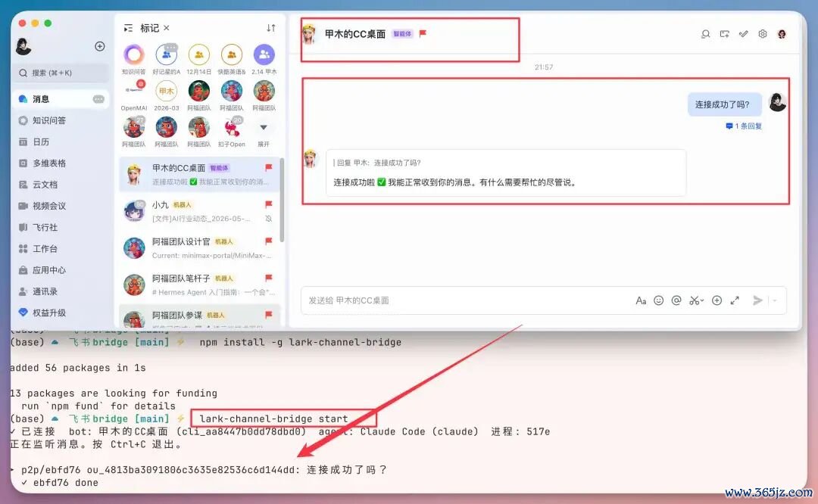Click the task checkmark icon in chat header
This screenshot has width=818, height=504.
click(744, 34)
